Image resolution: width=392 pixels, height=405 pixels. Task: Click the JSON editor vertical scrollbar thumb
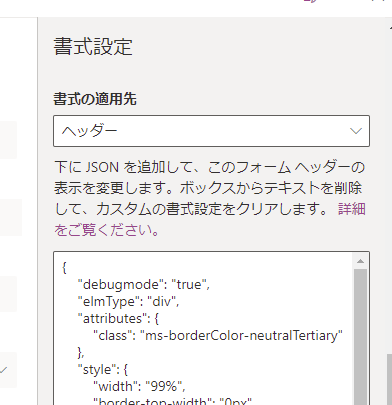[360, 337]
